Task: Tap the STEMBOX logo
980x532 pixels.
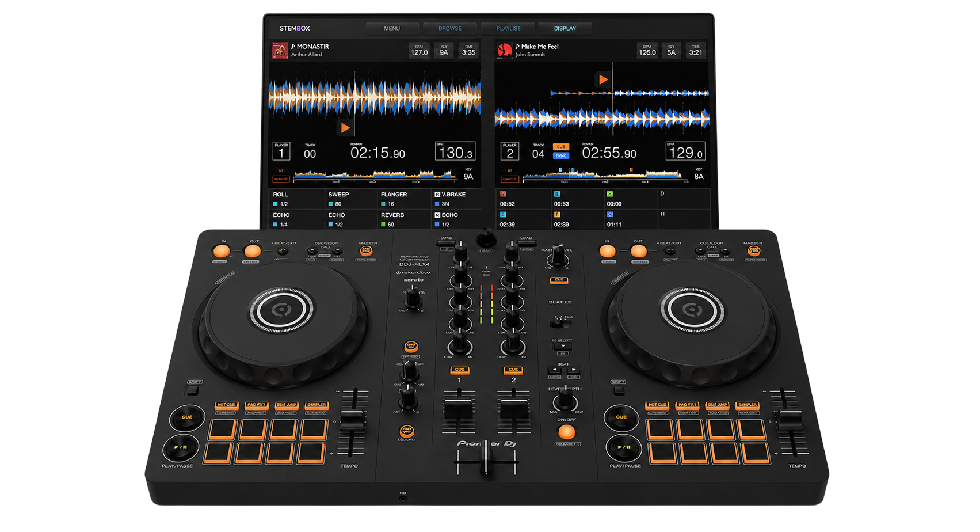Action: click(295, 28)
